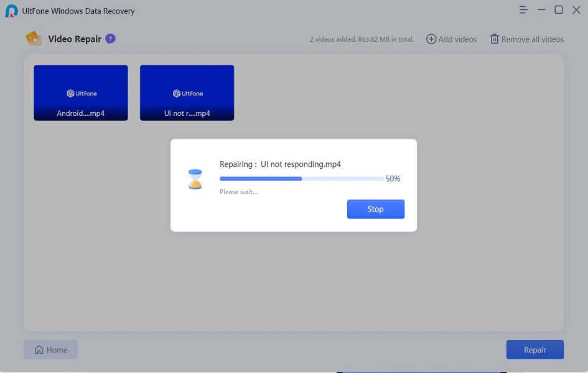This screenshot has height=373, width=588.
Task: Click the hourglass icon in repair dialog
Action: point(195,179)
